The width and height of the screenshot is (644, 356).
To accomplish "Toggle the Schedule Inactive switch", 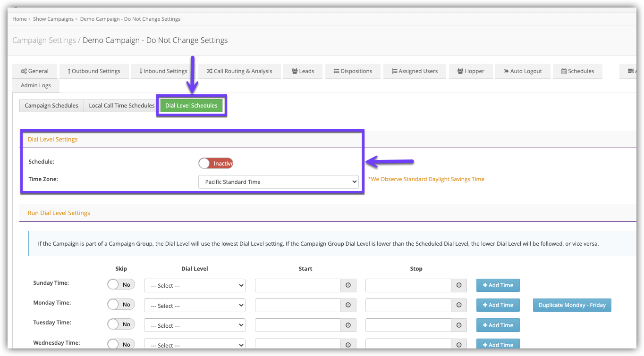I will (x=216, y=164).
